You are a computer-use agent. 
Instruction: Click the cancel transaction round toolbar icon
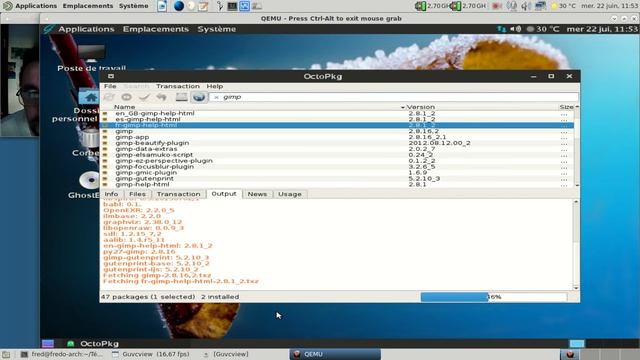(x=127, y=97)
